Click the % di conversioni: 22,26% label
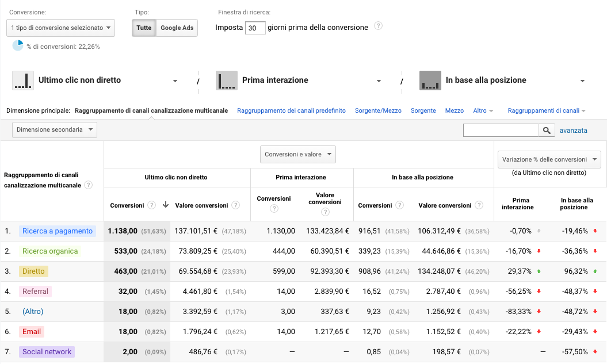Viewport: 607px width, 364px height. coord(63,47)
